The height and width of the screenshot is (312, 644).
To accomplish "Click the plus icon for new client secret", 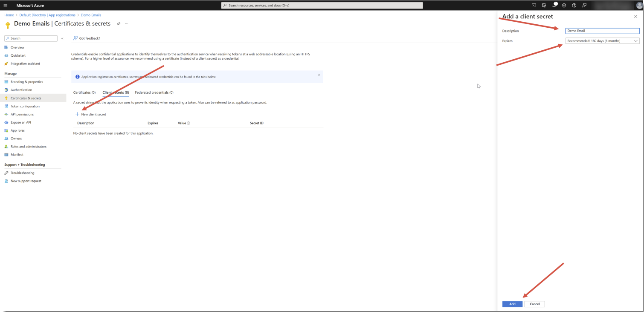I will tap(77, 114).
